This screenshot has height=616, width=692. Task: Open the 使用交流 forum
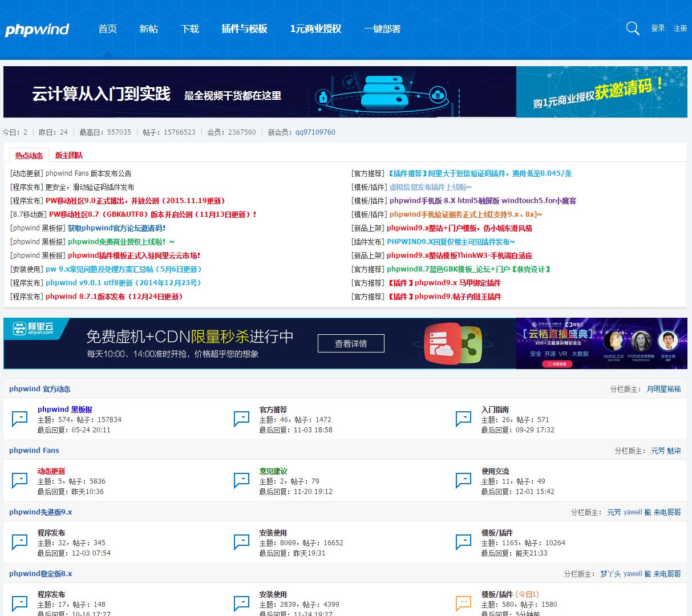[495, 471]
